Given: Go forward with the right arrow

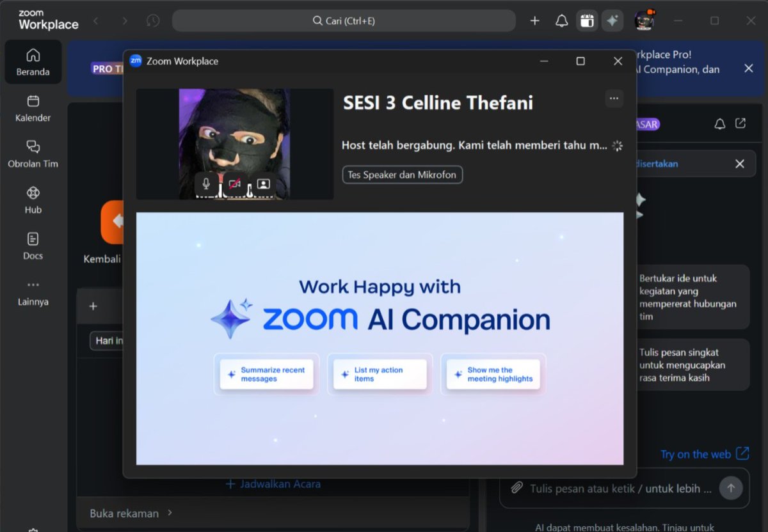Looking at the screenshot, I should coord(124,21).
